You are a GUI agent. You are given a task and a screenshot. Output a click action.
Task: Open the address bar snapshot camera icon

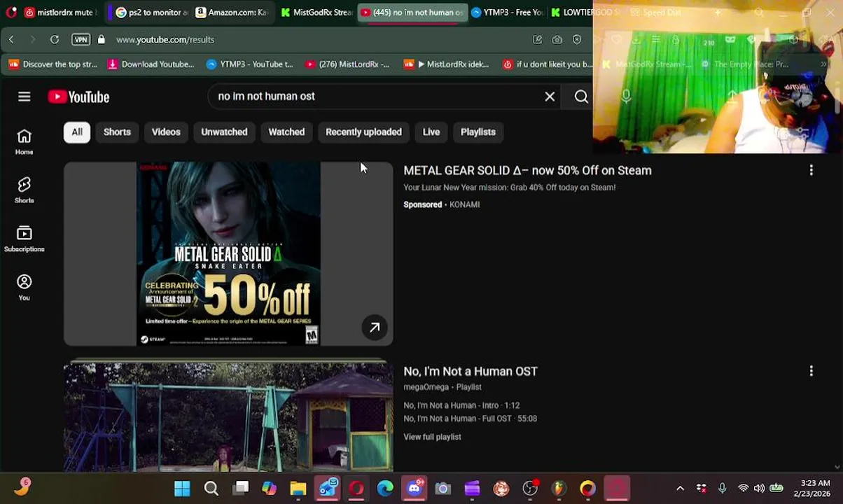(557, 39)
